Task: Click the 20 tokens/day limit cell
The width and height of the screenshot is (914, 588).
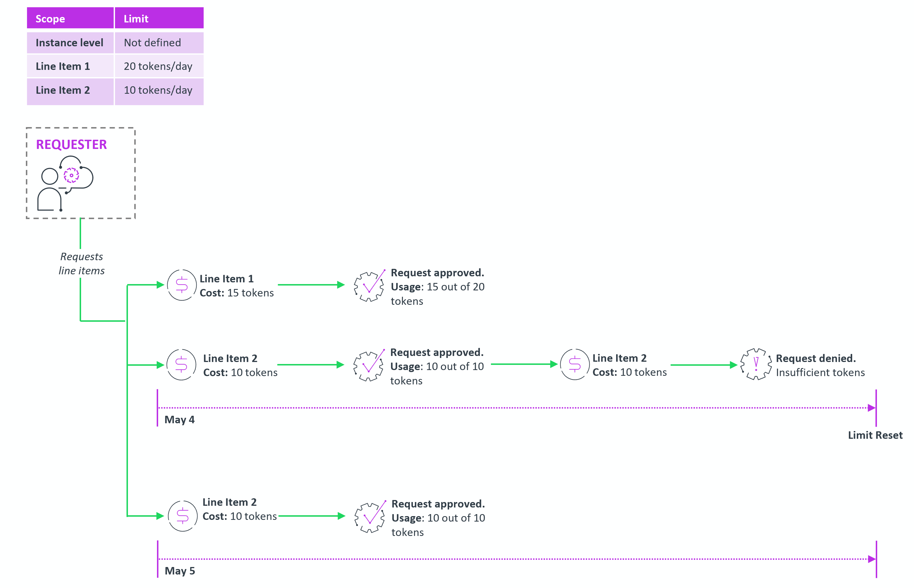Action: [159, 66]
